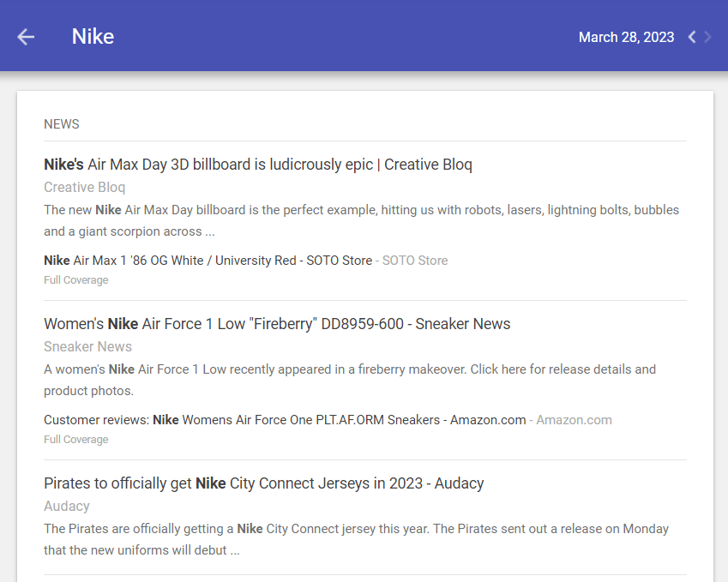
Task: Open Full Coverage under Air Force 1 story
Action: (76, 439)
